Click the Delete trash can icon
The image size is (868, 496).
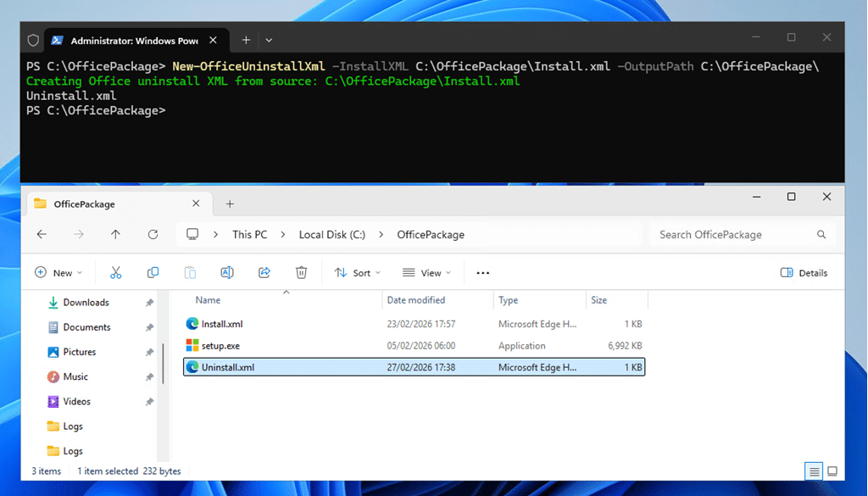click(x=301, y=272)
